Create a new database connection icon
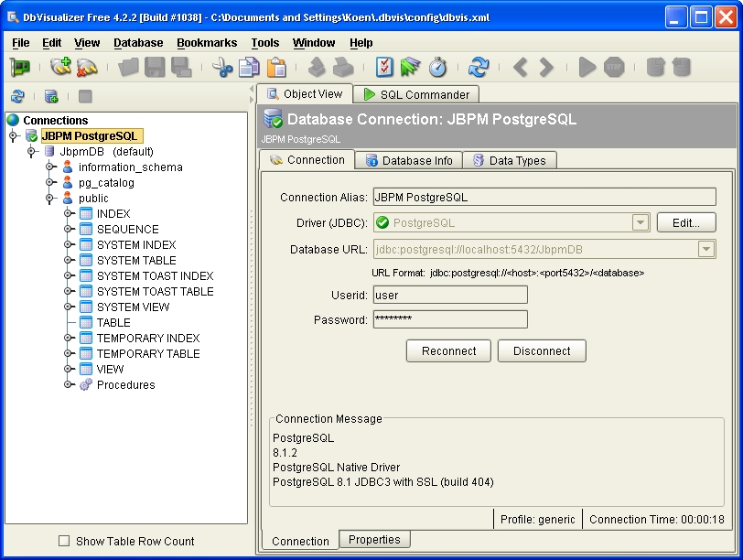 pyautogui.click(x=59, y=66)
